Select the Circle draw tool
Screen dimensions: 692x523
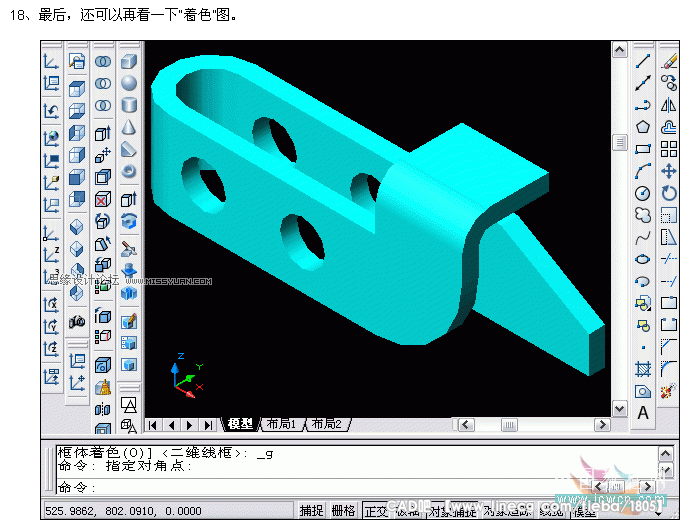643,193
